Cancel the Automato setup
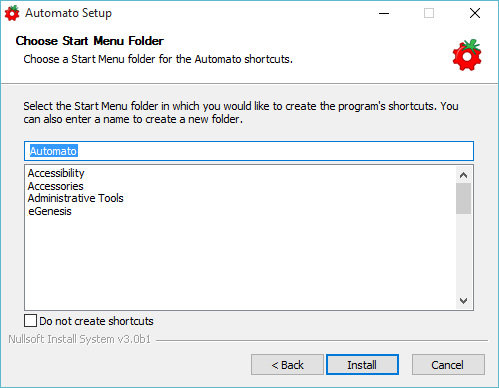This screenshot has height=388, width=499. tap(448, 365)
